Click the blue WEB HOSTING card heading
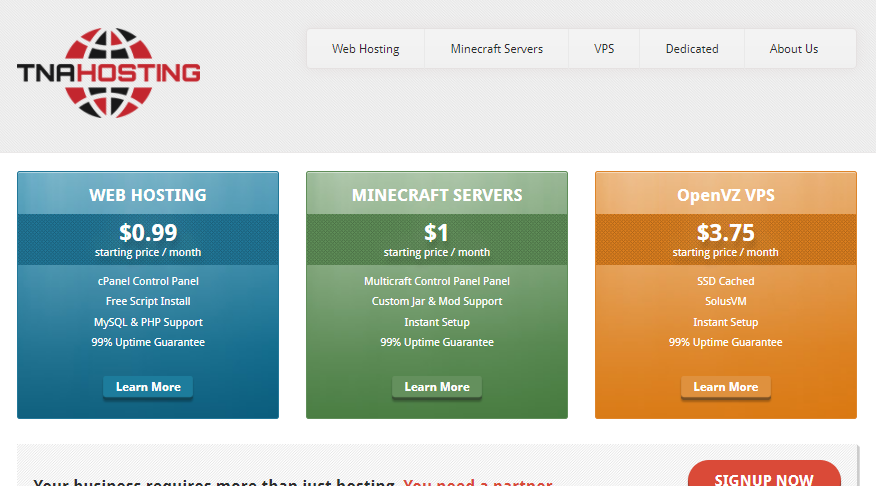Image resolution: width=876 pixels, height=486 pixels. tap(148, 195)
